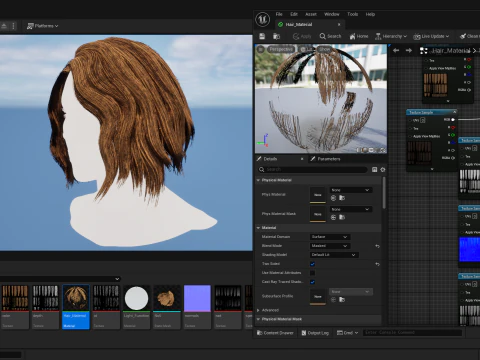Use selected asset for Phys Material
This screenshot has height=360, width=480.
click(333, 198)
